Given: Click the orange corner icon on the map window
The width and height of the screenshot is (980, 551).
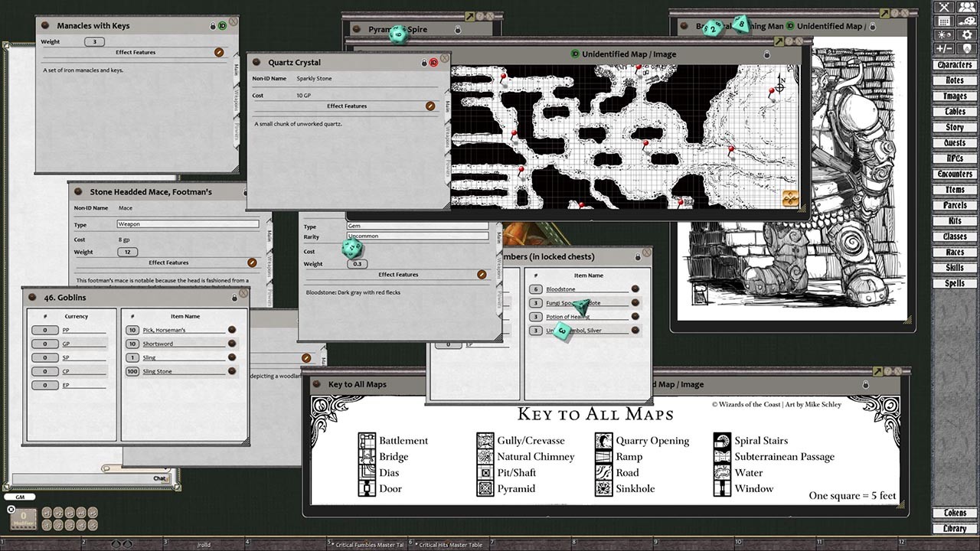Looking at the screenshot, I should (x=789, y=197).
